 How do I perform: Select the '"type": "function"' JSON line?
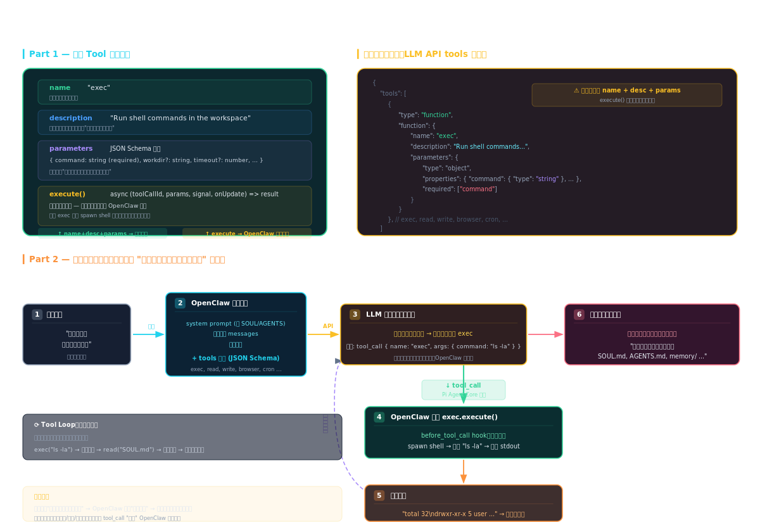[426, 115]
